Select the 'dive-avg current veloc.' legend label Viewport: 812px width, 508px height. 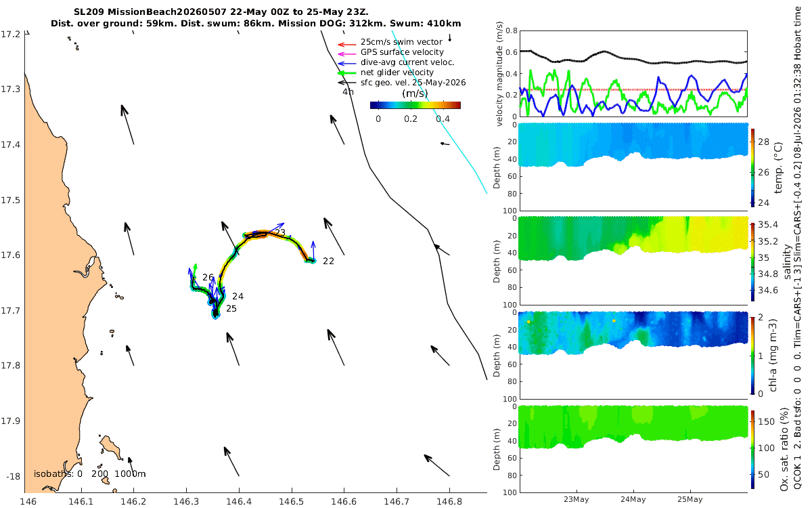click(x=407, y=62)
